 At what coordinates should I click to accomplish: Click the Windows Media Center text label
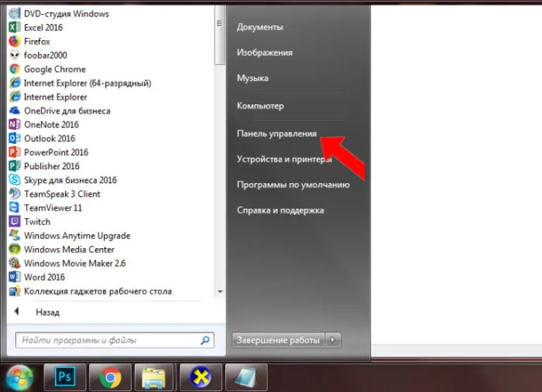(x=69, y=249)
